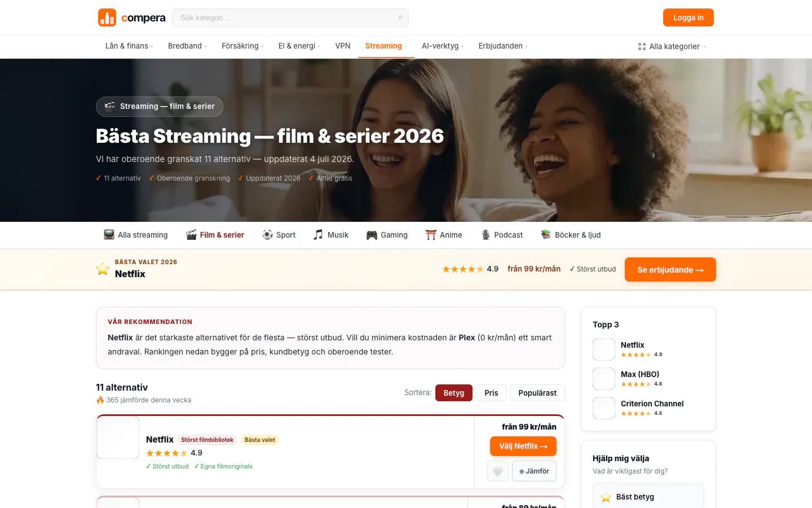Screen dimensions: 812x508
Task: Click the Sport soccer ball icon
Action: (268, 235)
